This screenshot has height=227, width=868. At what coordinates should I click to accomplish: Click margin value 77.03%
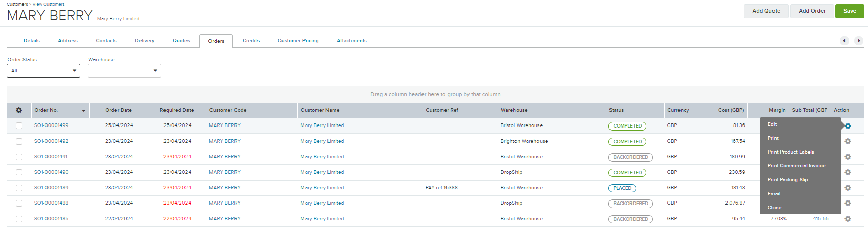click(779, 219)
